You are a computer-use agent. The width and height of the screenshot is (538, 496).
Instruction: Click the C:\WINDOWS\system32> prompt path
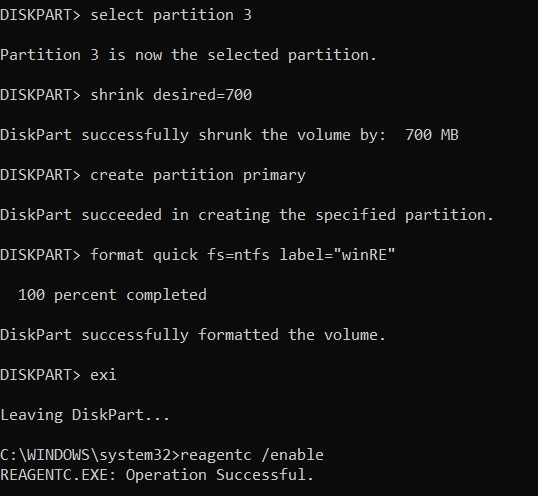tap(90, 455)
